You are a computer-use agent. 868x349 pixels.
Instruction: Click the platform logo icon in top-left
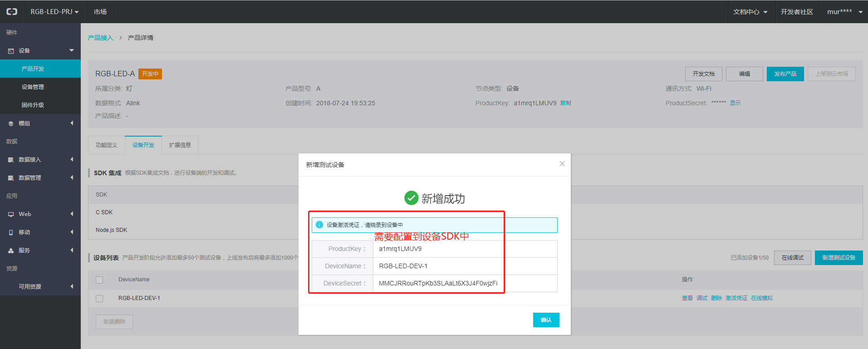(x=12, y=12)
